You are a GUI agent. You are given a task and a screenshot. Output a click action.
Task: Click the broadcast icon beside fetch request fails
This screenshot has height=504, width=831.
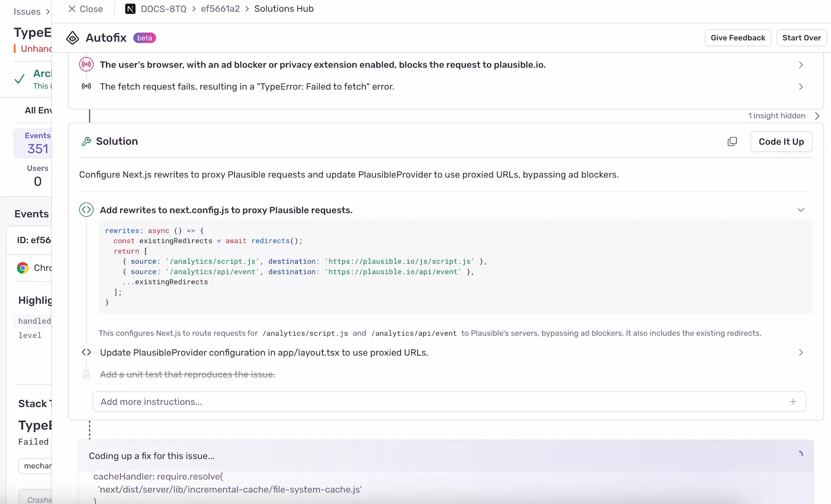pos(87,87)
